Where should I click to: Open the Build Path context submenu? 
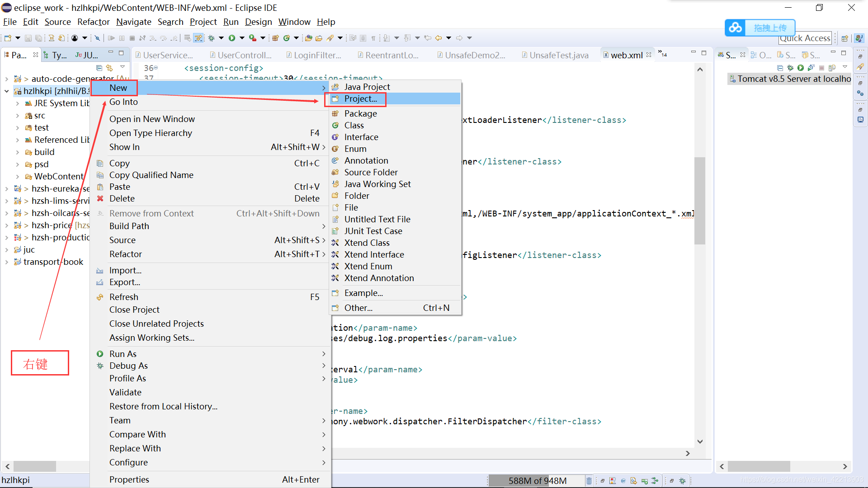pyautogui.click(x=210, y=226)
